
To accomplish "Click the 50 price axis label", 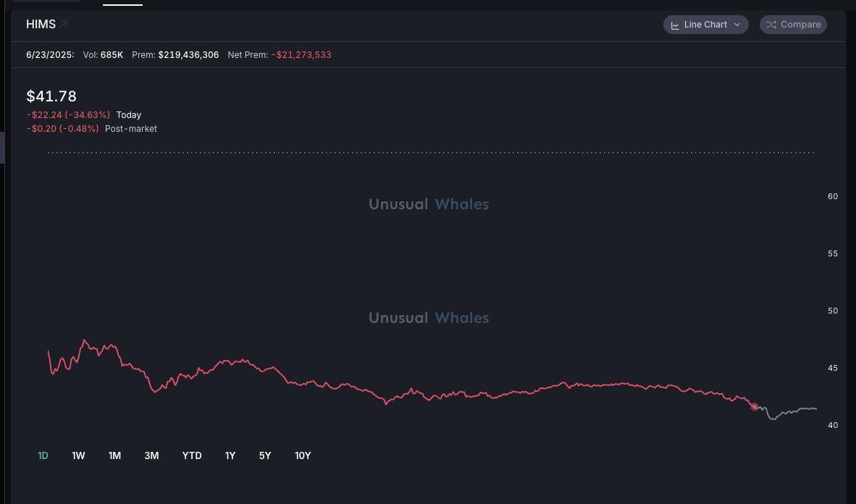I will (x=833, y=311).
